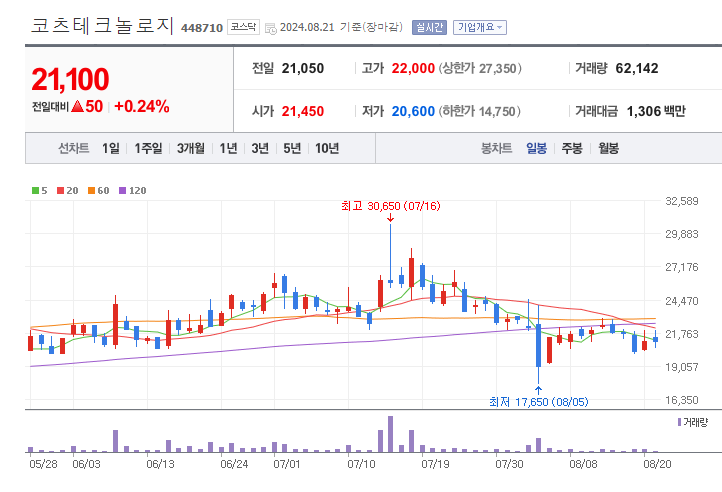Click the calendar icon beside 2024.08.21
Image resolution: width=722 pixels, height=492 pixels.
tap(271, 29)
